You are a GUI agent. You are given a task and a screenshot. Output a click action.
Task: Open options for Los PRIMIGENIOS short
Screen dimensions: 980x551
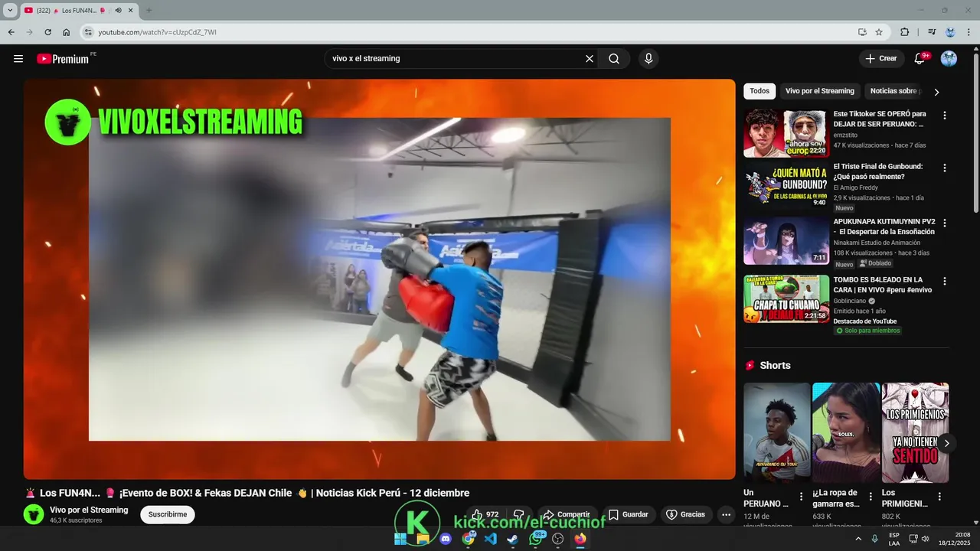click(x=939, y=497)
